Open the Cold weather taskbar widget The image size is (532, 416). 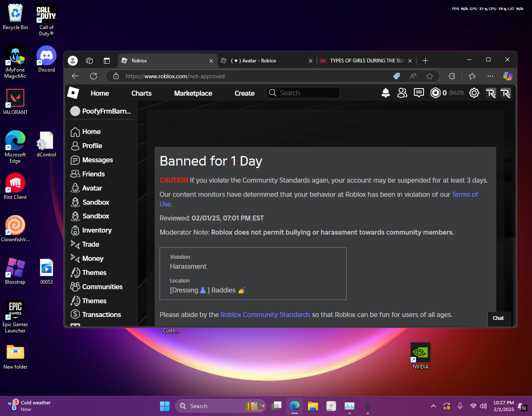click(x=30, y=406)
